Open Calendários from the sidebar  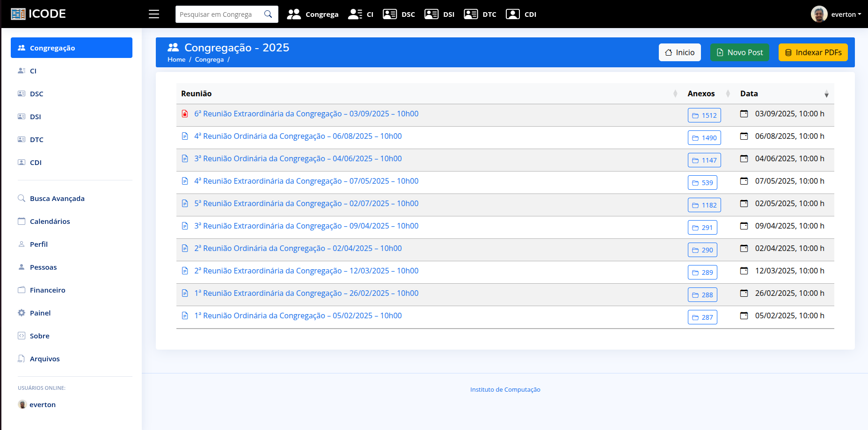[x=50, y=221]
